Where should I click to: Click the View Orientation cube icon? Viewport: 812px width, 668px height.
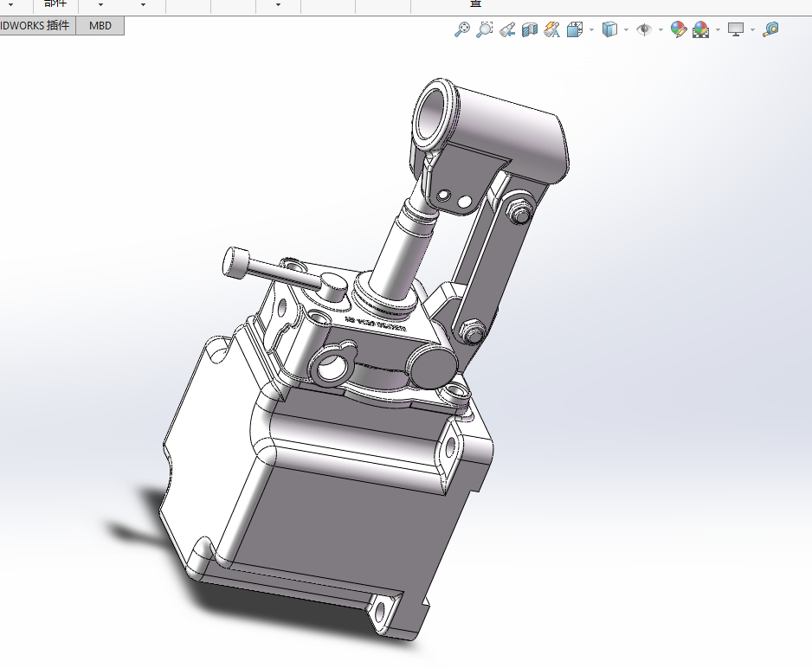[x=574, y=29]
